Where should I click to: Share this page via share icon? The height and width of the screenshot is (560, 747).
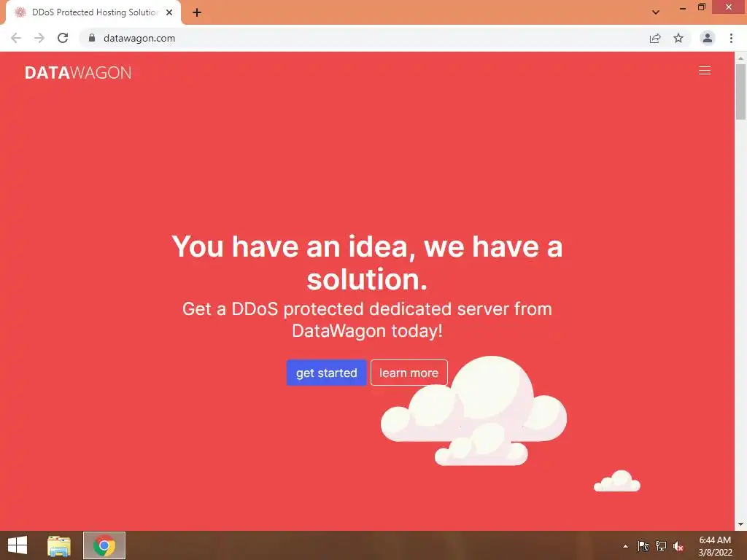coord(655,38)
